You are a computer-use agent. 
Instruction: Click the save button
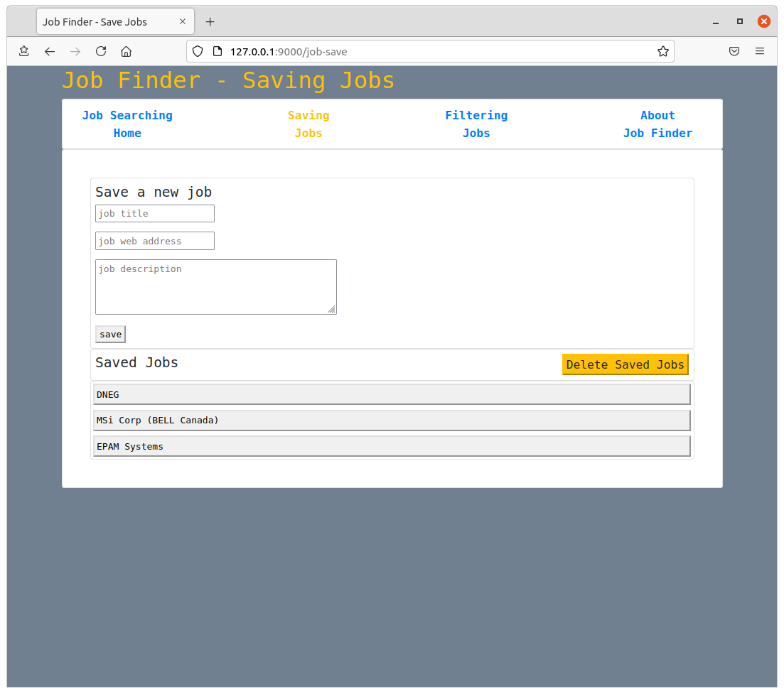click(110, 335)
